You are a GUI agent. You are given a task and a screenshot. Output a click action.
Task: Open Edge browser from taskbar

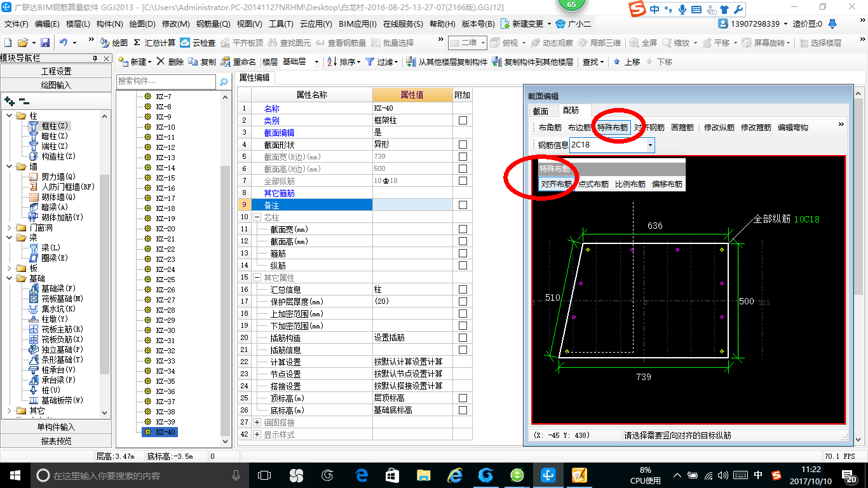(362, 475)
